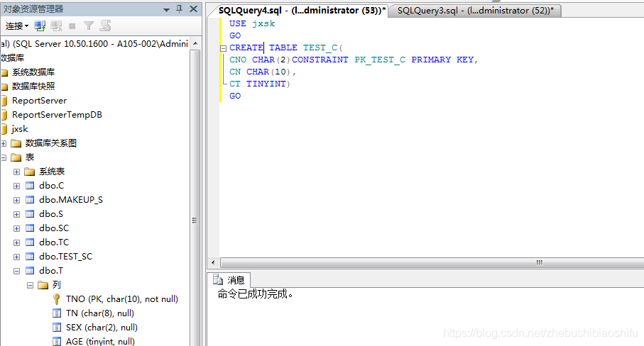Image resolution: width=644 pixels, height=346 pixels.
Task: Click the 数据库关系图 folder icon
Action: point(16,143)
